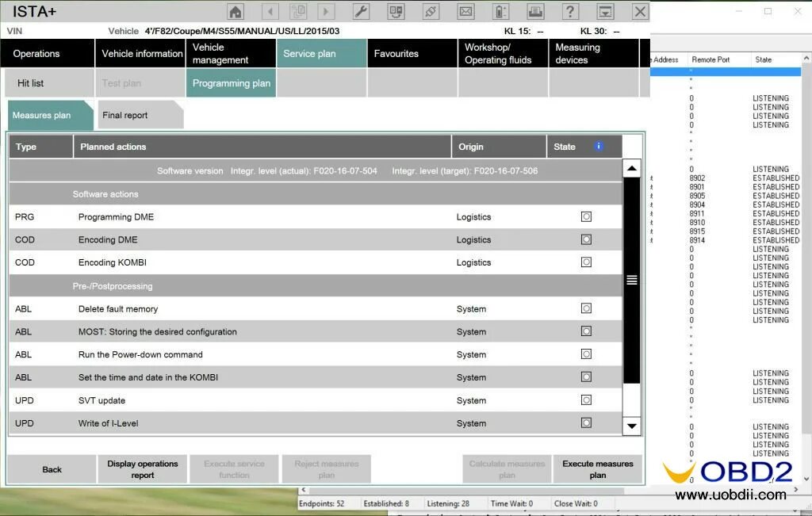
Task: Select the SVT update row text
Action: (x=101, y=400)
